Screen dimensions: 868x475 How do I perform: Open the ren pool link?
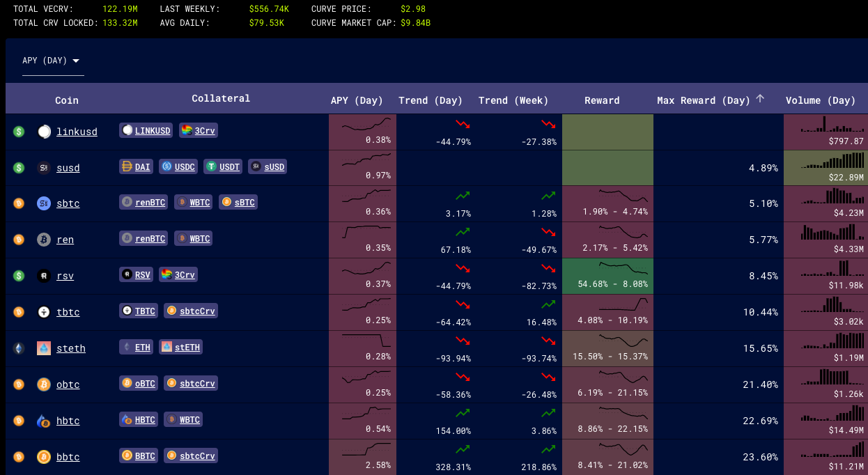click(x=65, y=240)
